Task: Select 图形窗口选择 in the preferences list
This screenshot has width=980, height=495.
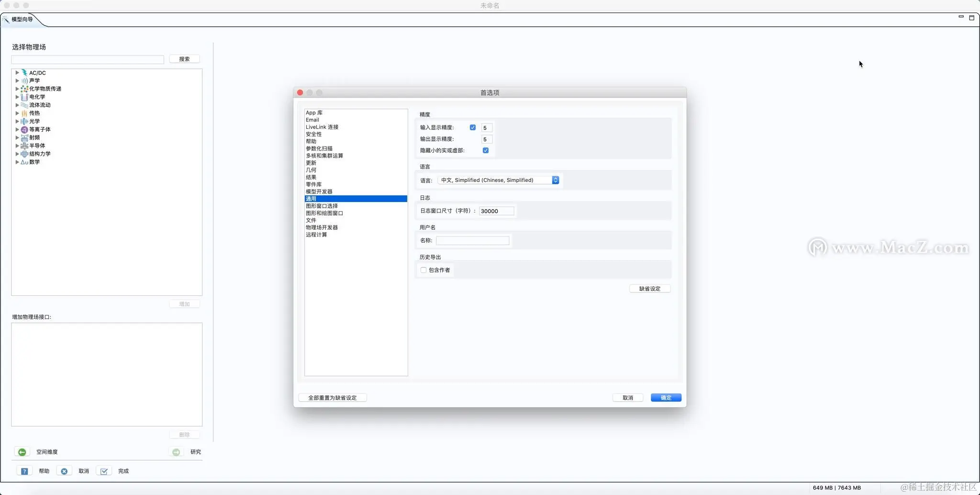Action: click(x=322, y=205)
